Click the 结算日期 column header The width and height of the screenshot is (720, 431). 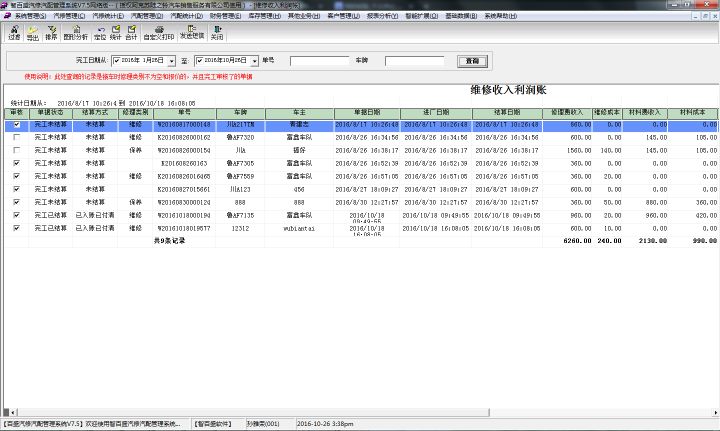point(507,113)
